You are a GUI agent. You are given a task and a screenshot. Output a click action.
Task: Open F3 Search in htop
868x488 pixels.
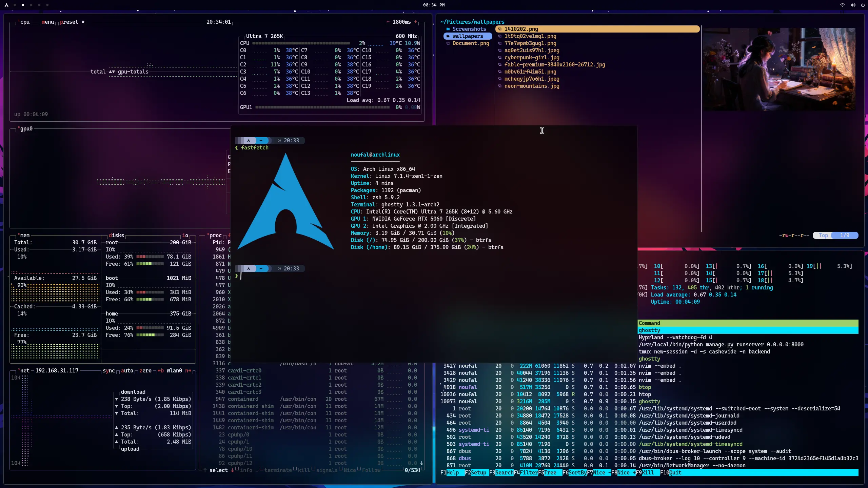coord(501,473)
